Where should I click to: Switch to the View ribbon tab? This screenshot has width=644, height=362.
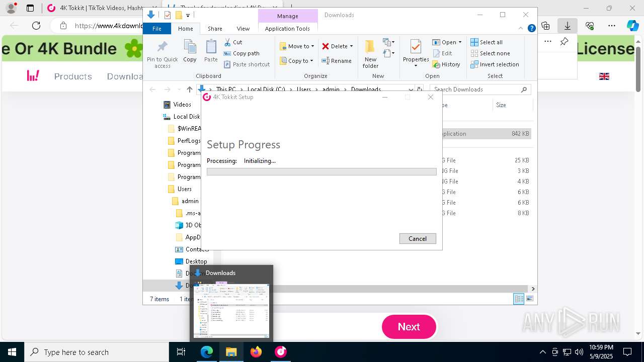[x=243, y=29]
